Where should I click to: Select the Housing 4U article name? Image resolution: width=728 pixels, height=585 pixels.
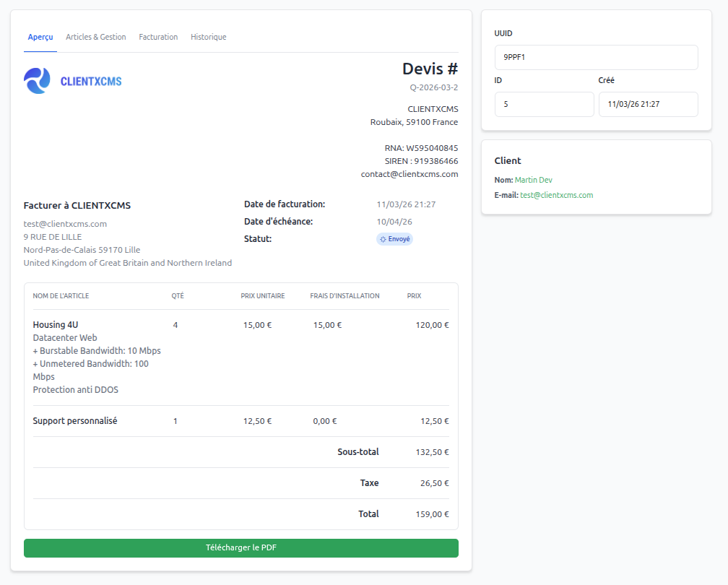click(53, 324)
